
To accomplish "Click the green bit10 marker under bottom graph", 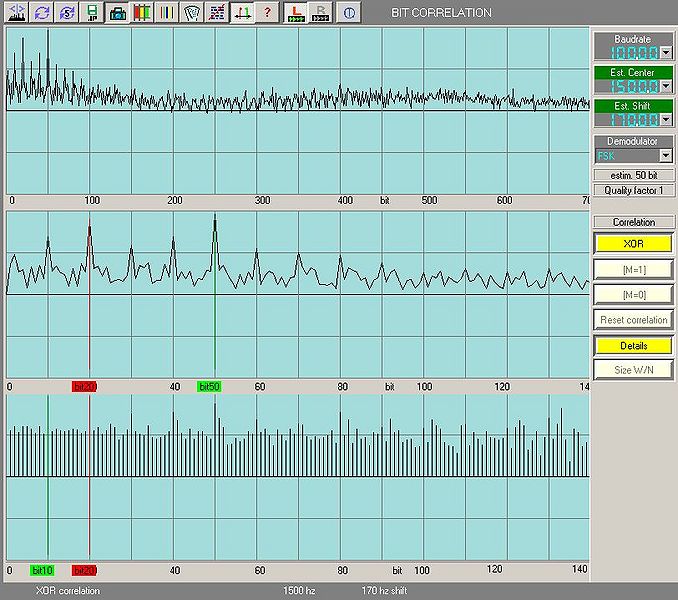I will click(42, 570).
